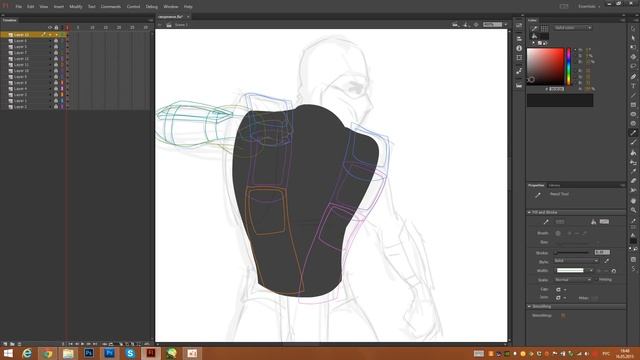The height and width of the screenshot is (360, 640).
Task: Click Center Stage icon above canvas
Action: coord(476,24)
